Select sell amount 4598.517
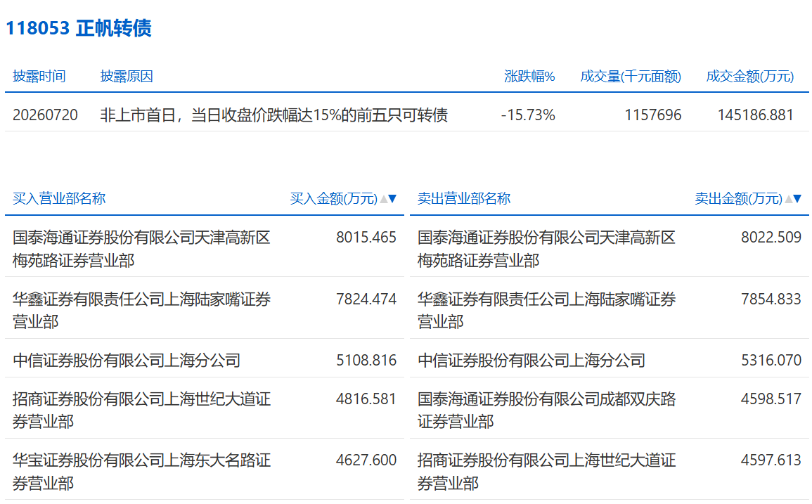Viewport: 812px width, 504px height. pos(771,399)
